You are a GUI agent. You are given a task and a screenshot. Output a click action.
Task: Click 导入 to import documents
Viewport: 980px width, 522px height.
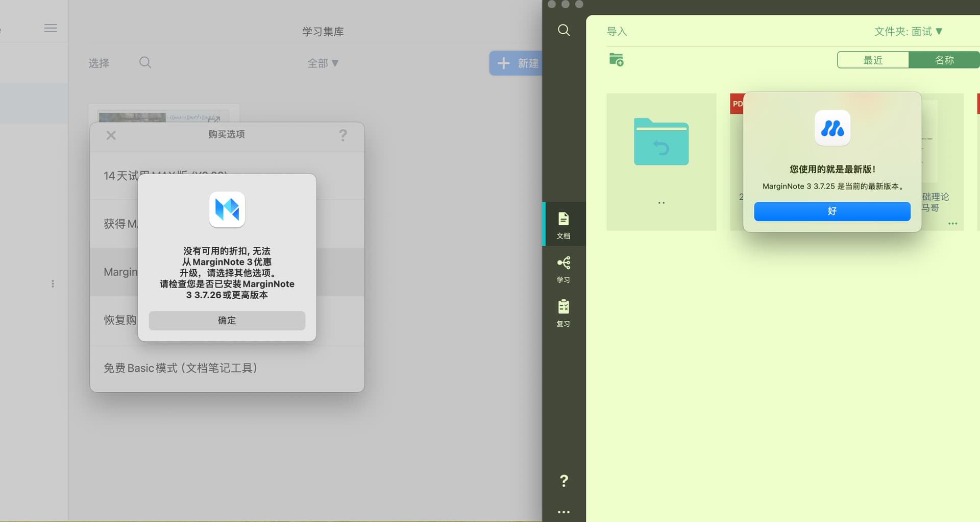pyautogui.click(x=617, y=32)
